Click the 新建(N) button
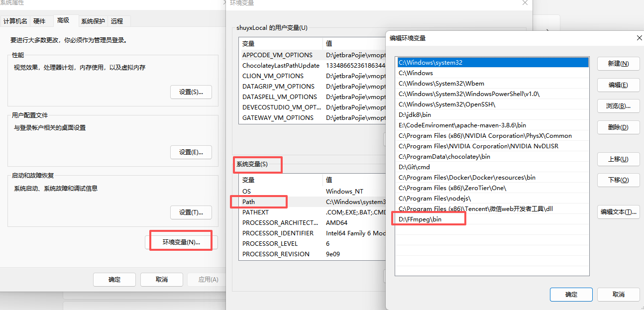Viewport: 644px width, 310px height. pos(618,63)
